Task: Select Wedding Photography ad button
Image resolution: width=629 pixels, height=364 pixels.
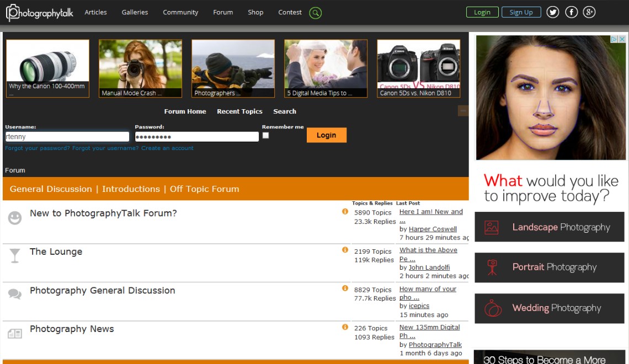Action: pos(550,308)
